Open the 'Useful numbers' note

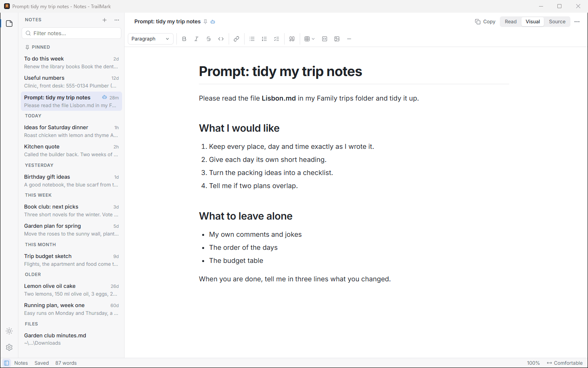71,82
